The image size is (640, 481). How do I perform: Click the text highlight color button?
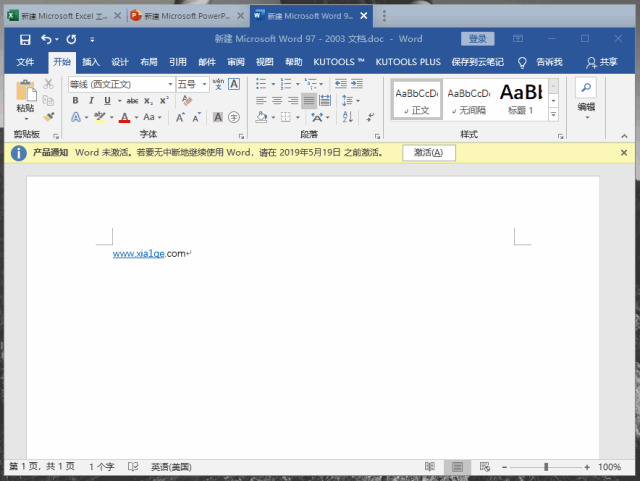(100, 118)
